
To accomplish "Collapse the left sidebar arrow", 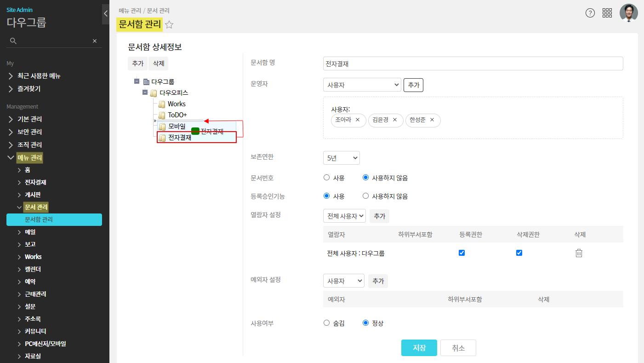I will tap(105, 14).
